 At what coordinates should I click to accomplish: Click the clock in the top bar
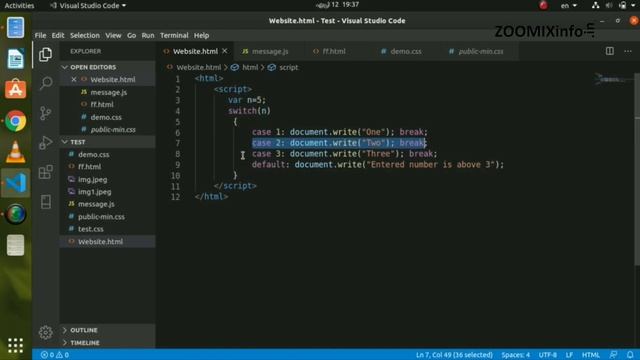coord(337,5)
